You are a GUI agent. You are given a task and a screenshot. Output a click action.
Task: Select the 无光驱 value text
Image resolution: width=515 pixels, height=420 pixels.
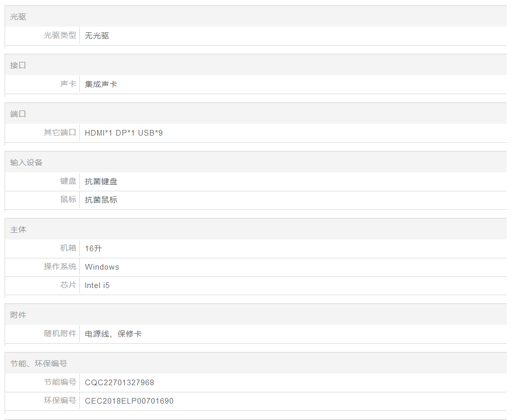(x=97, y=36)
